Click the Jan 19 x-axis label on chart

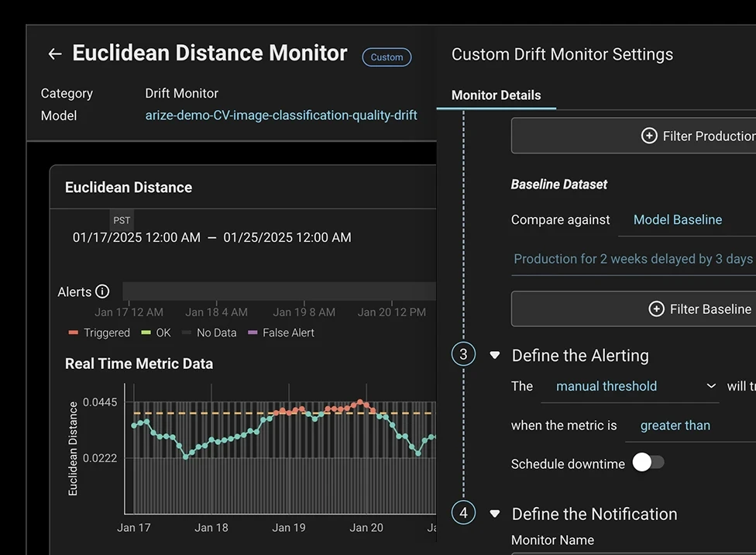point(289,528)
